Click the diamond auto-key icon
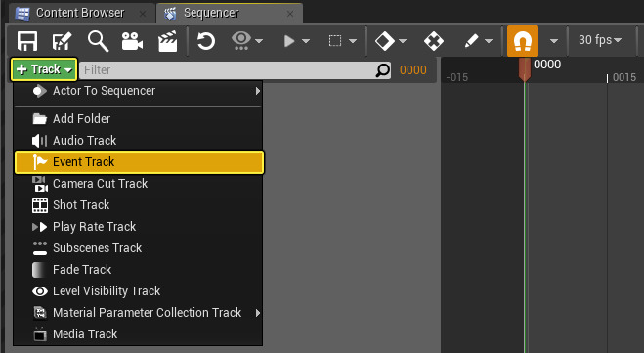Viewport: 644px width, 353px height. [x=385, y=41]
